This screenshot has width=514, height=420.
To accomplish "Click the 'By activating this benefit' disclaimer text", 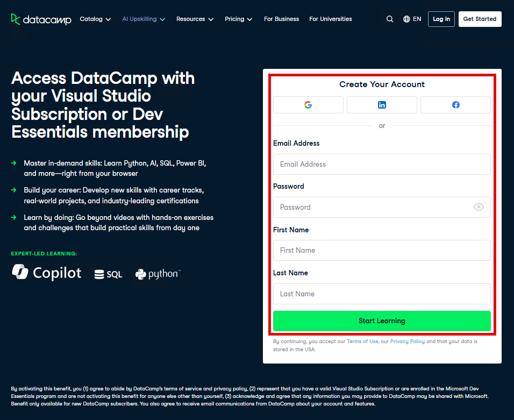I will click(250, 396).
